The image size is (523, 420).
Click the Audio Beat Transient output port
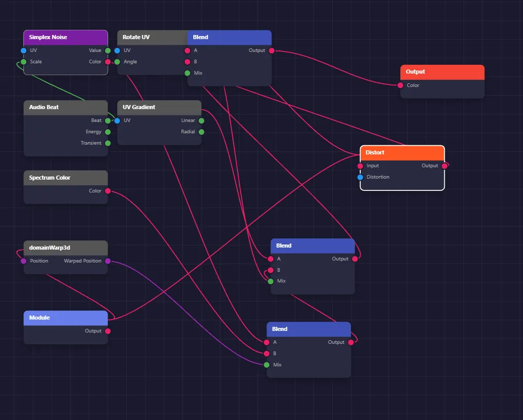point(108,143)
